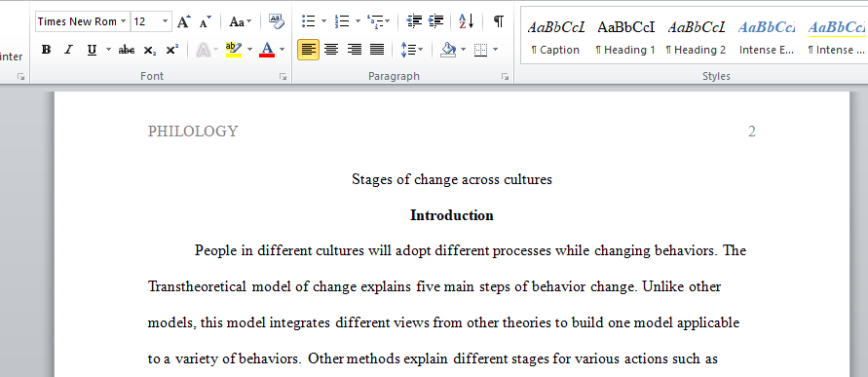Click the font size field showing 12
The width and height of the screenshot is (868, 377).
pyautogui.click(x=145, y=21)
